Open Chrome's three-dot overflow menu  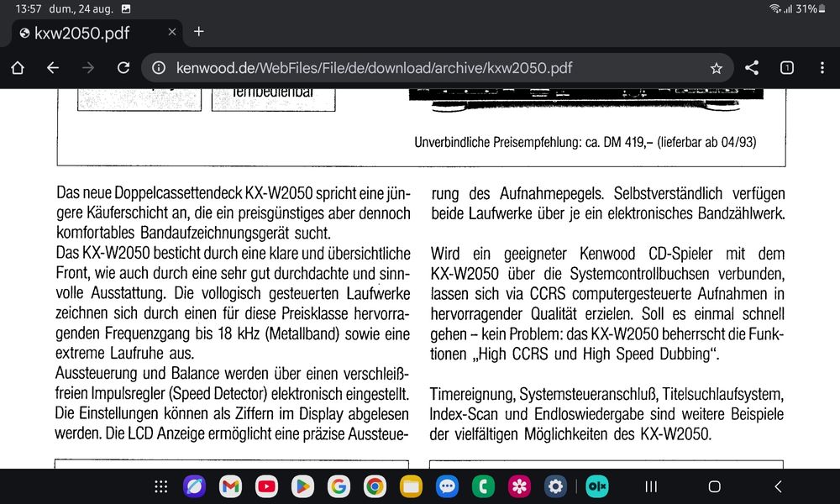[822, 67]
